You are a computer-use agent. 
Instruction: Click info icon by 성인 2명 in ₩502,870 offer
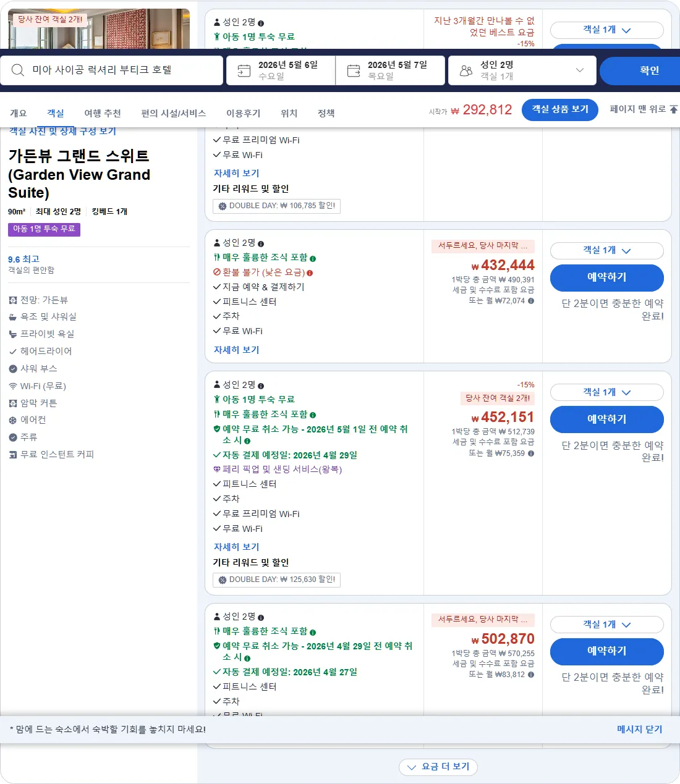coord(261,617)
